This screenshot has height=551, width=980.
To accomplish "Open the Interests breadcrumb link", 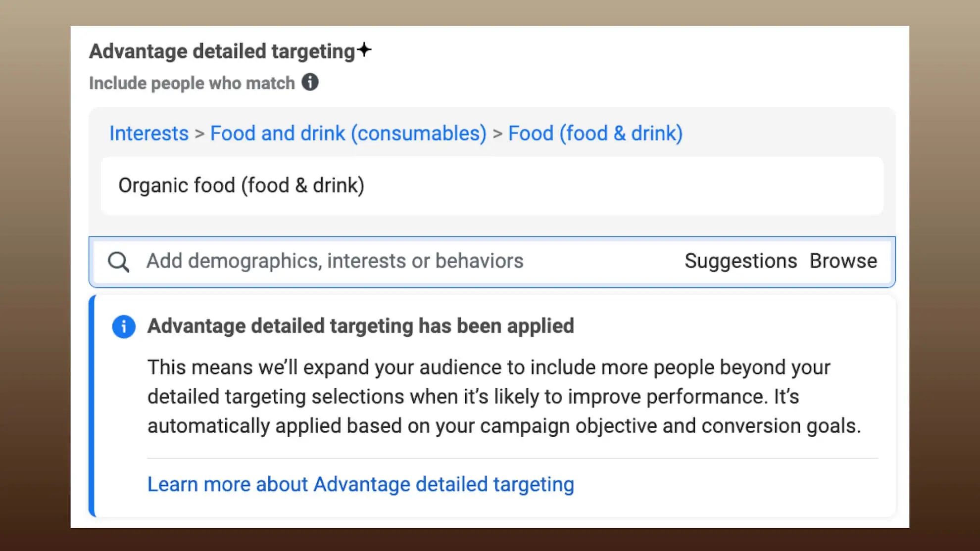I will point(149,133).
